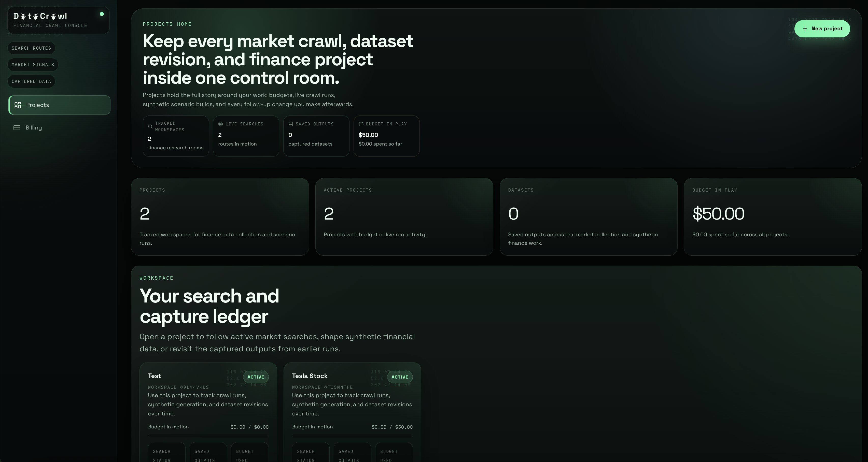Image resolution: width=868 pixels, height=462 pixels.
Task: Click the database icon beside Saved Outputs
Action: pyautogui.click(x=291, y=124)
